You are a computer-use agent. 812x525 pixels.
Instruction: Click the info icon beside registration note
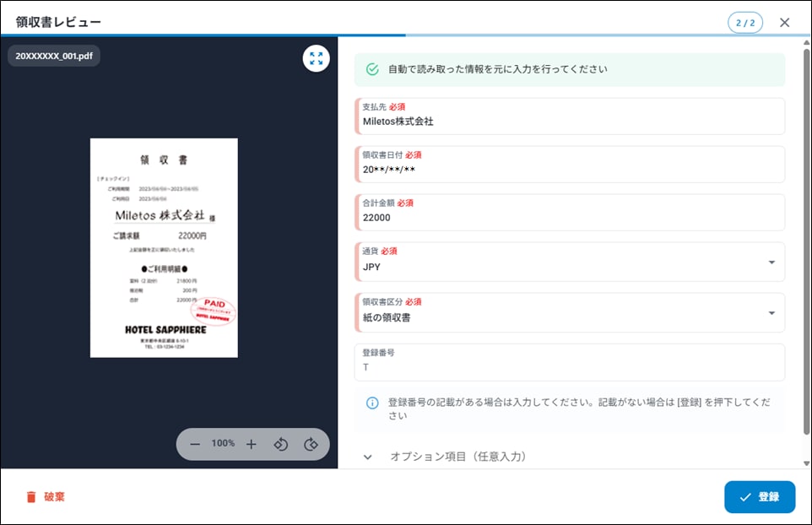pyautogui.click(x=372, y=403)
